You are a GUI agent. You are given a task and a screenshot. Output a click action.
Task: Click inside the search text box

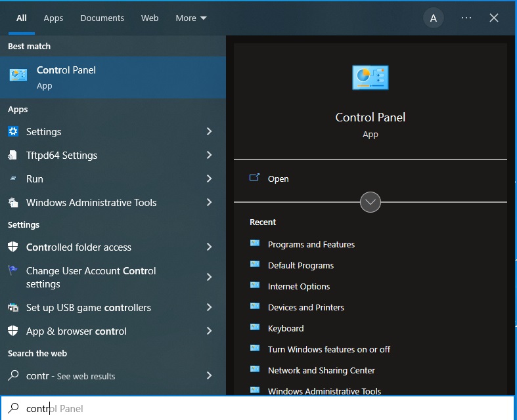tap(263, 408)
